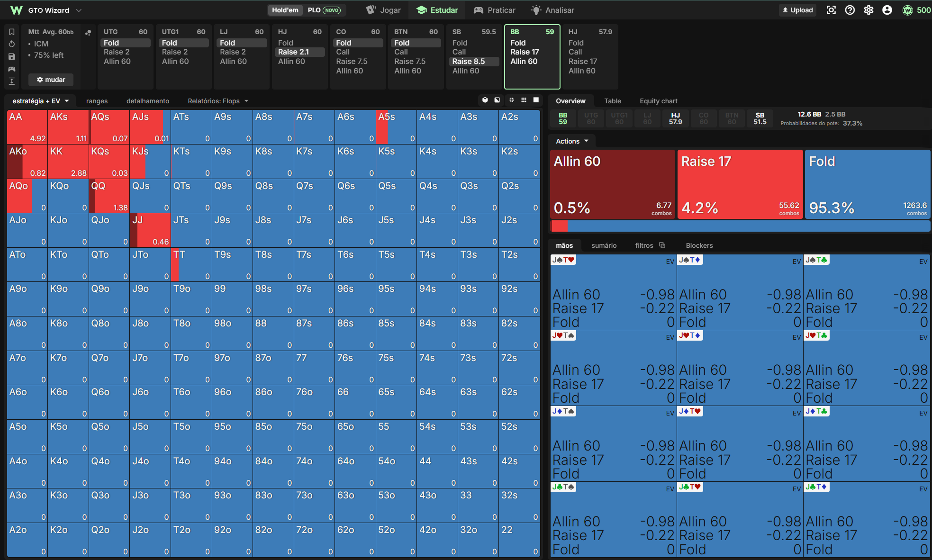Select SB 51.5 in the Overview strip
Screen dimensions: 932x560
760,118
